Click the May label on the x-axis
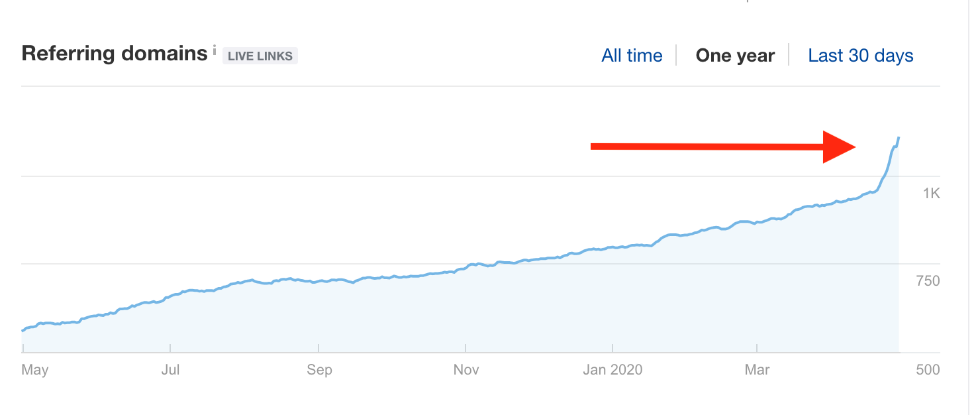 pyautogui.click(x=35, y=369)
